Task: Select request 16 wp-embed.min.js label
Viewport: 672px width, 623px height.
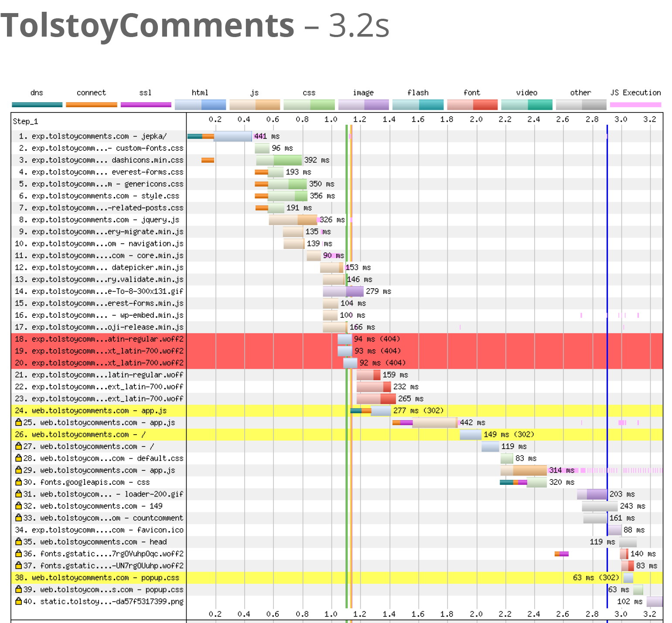Action: point(99,315)
